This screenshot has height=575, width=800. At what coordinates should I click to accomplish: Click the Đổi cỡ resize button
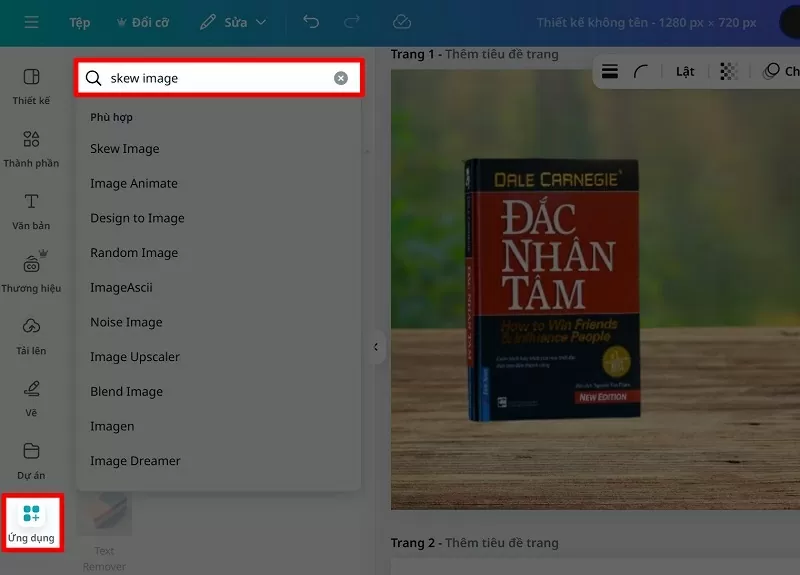point(144,22)
